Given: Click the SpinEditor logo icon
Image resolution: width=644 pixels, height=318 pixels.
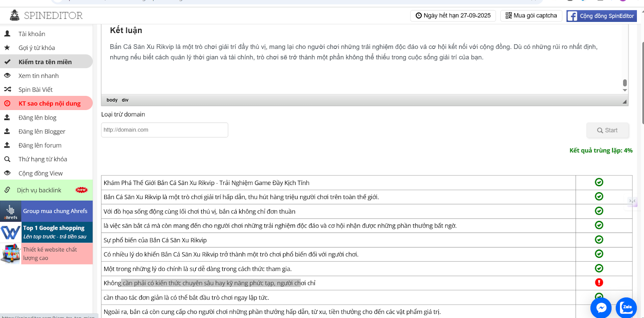Looking at the screenshot, I should 14,15.
